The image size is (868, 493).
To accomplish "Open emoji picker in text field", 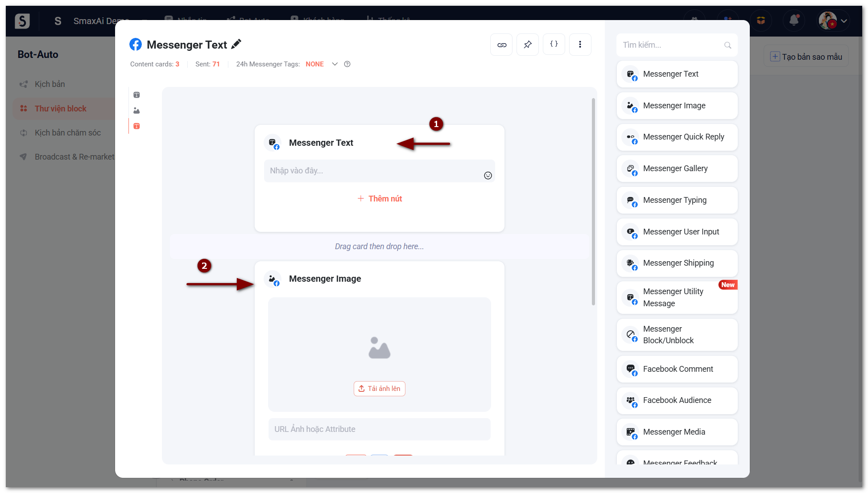I will [x=488, y=176].
